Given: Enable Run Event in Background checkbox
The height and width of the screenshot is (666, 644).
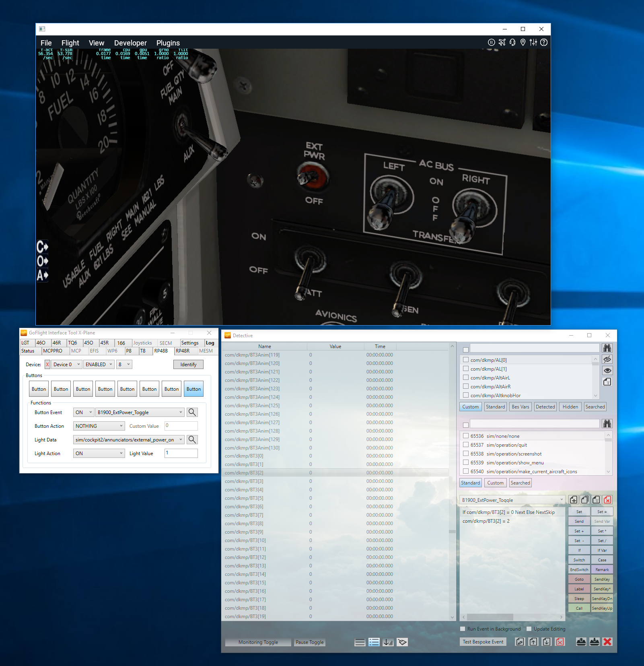Looking at the screenshot, I should pyautogui.click(x=463, y=629).
